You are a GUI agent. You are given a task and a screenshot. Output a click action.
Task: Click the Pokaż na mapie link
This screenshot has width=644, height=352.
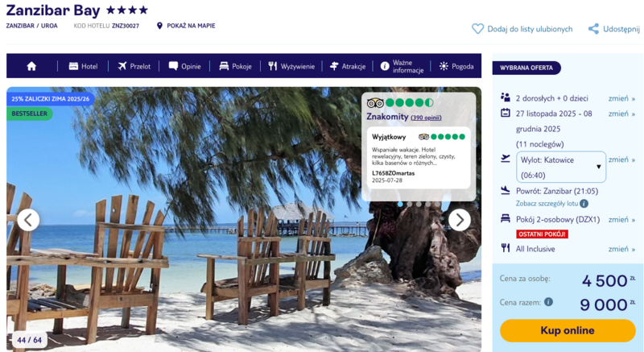(191, 26)
